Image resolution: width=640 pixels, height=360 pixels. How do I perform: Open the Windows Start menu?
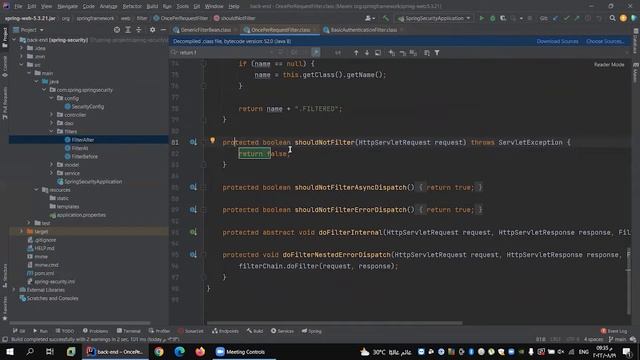click(10, 352)
